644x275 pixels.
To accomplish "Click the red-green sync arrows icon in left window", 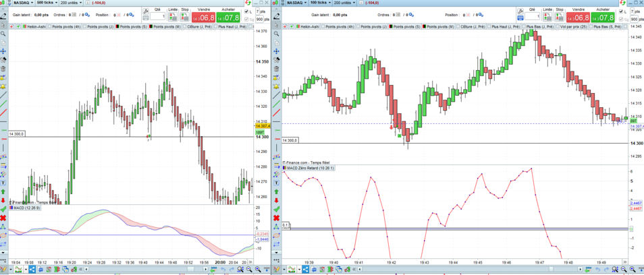I will pyautogui.click(x=248, y=3).
